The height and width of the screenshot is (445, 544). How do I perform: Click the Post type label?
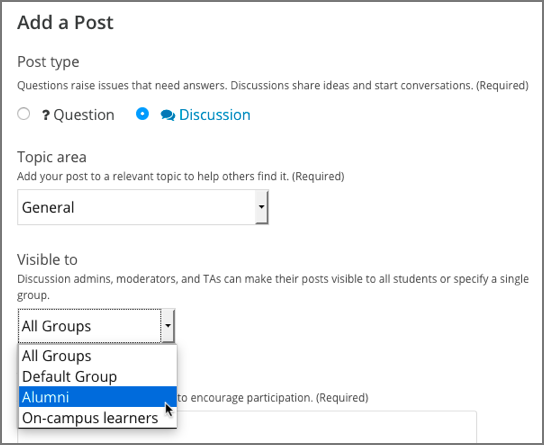[48, 62]
